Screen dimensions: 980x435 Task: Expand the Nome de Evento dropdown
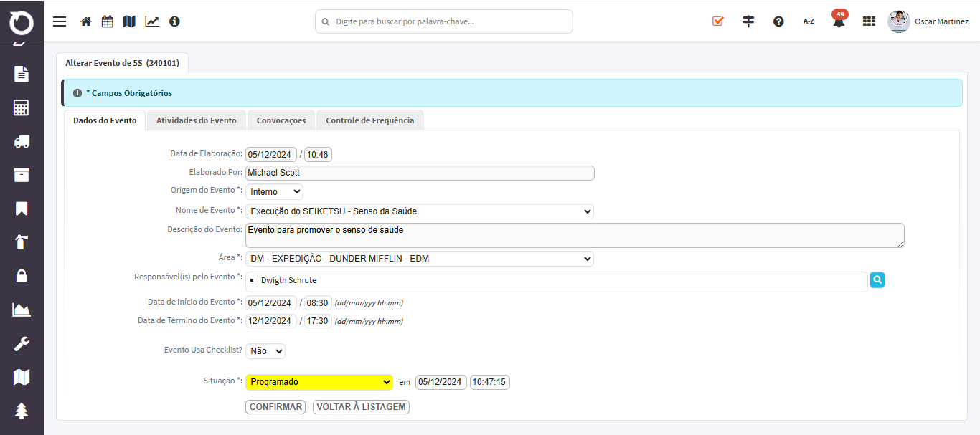(x=420, y=211)
